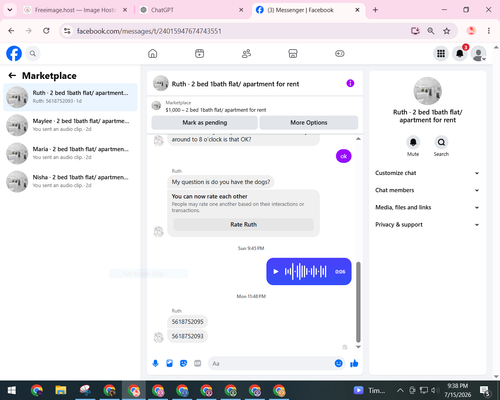Mute this conversation with the bell icon
Screen dimensions: 500x400
413,142
